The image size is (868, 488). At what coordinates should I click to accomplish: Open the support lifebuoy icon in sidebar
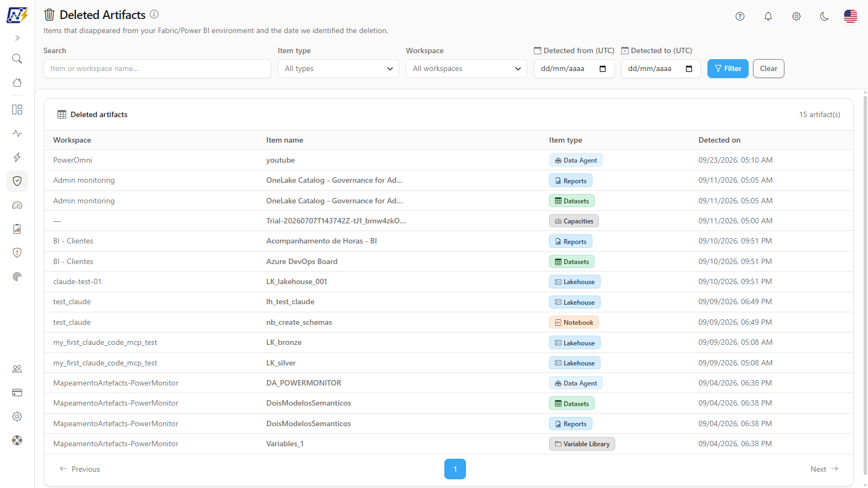click(x=17, y=440)
